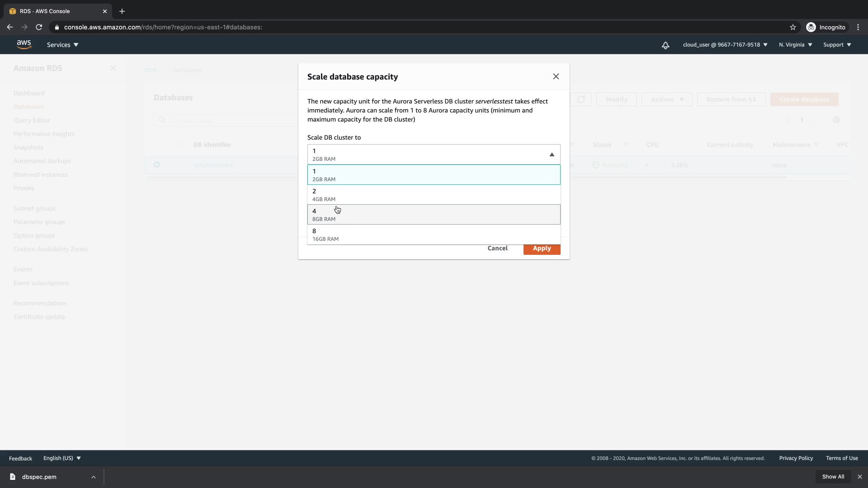The height and width of the screenshot is (488, 868).
Task: Reload the page using the browser refresh icon
Action: click(39, 27)
